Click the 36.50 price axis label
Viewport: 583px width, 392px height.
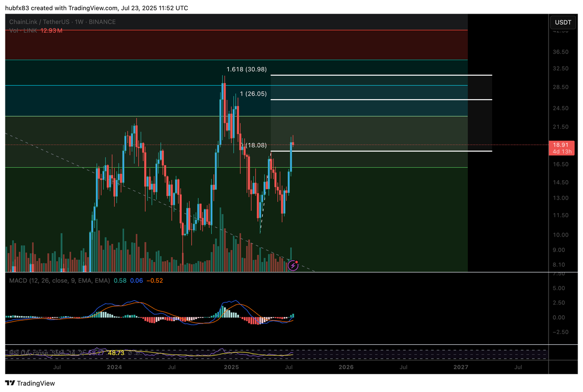tap(561, 51)
